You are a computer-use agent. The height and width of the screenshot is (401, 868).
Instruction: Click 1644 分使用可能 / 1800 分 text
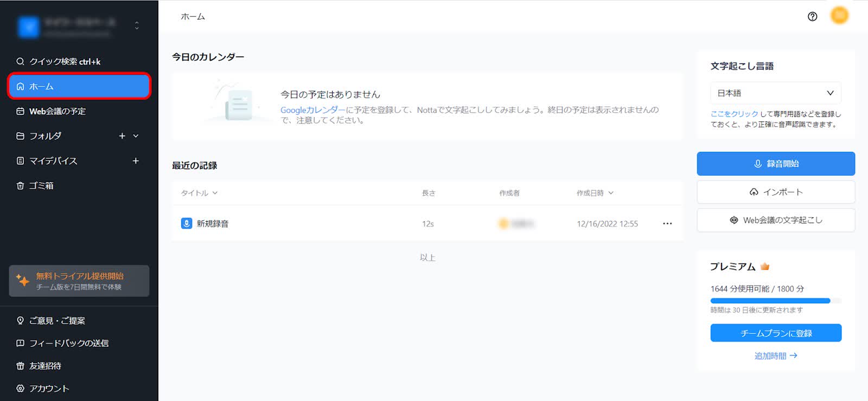point(757,289)
